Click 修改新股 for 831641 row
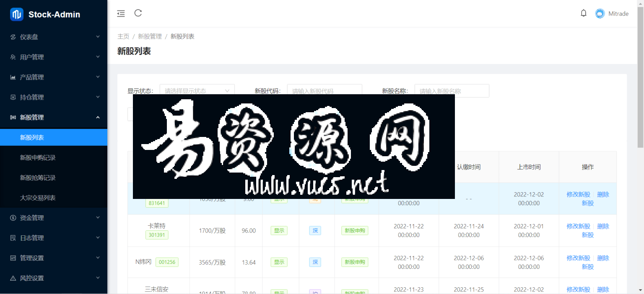The height and width of the screenshot is (294, 644). pyautogui.click(x=578, y=194)
